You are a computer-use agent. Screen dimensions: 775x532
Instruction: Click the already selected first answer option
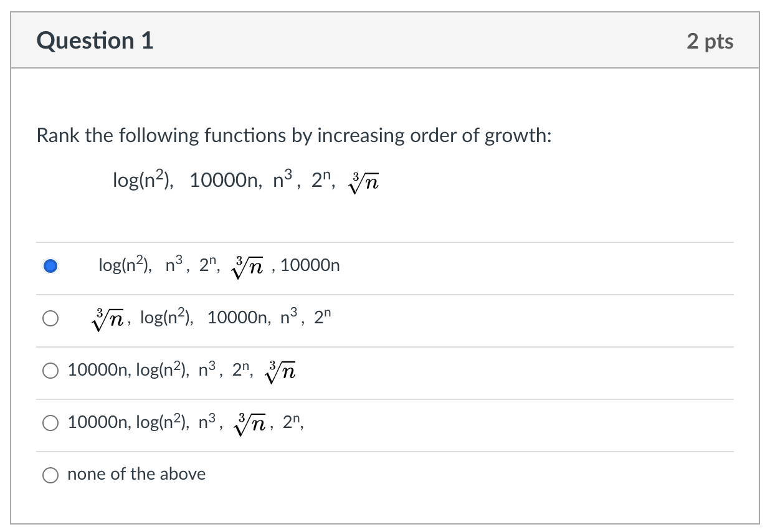click(x=50, y=265)
